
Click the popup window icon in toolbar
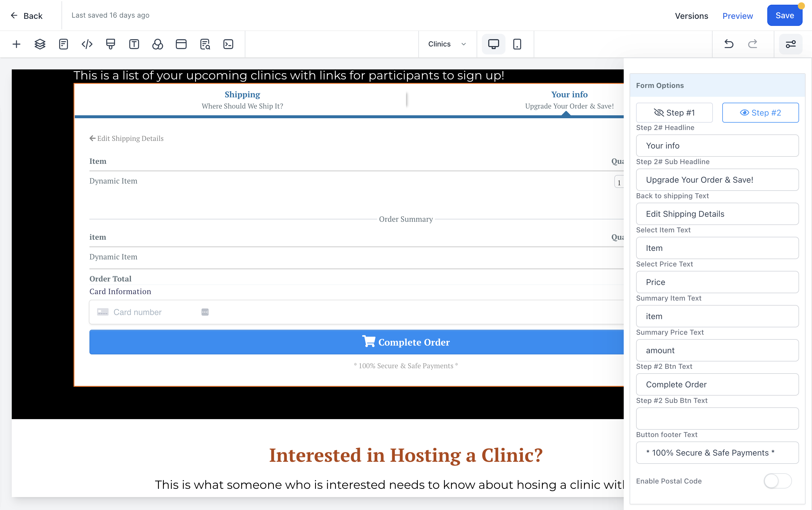coord(181,44)
